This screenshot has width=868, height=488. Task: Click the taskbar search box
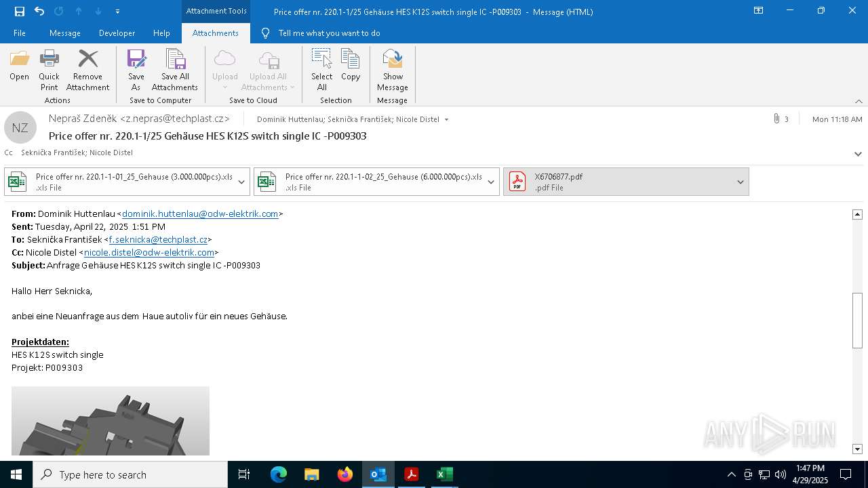click(x=130, y=474)
